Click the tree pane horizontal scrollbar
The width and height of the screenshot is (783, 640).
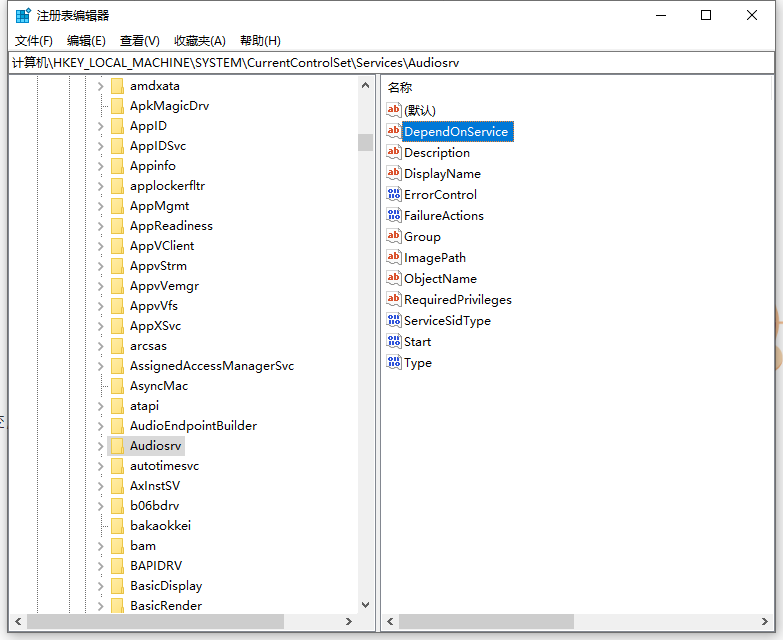[190, 622]
